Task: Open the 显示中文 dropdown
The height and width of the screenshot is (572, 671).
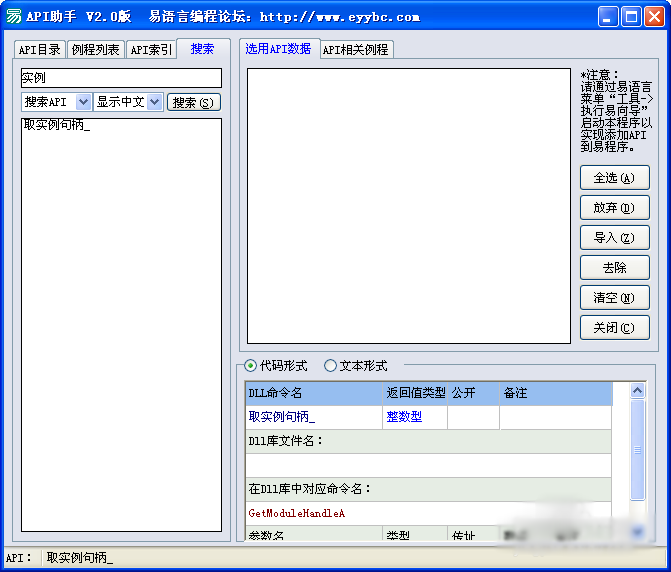Action: (x=155, y=102)
